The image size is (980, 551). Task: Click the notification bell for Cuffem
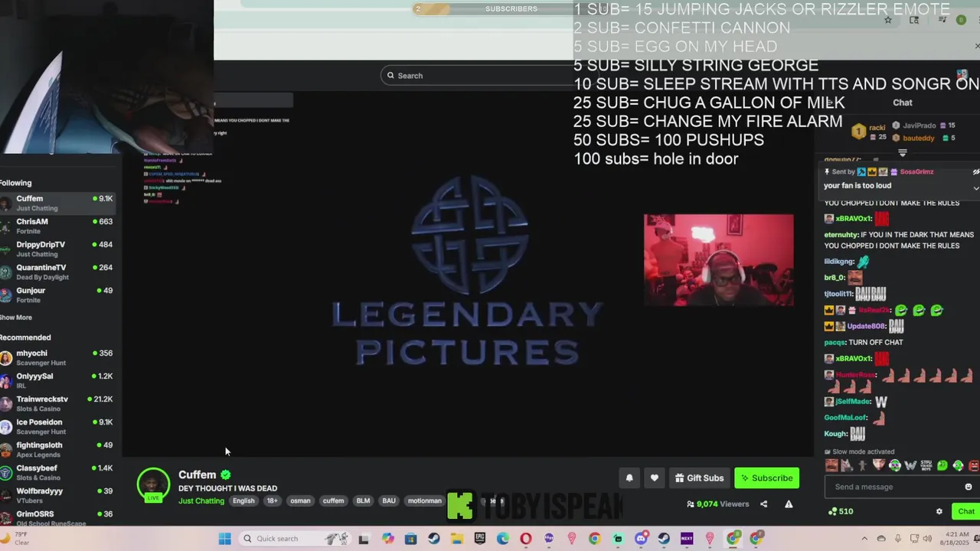click(629, 478)
